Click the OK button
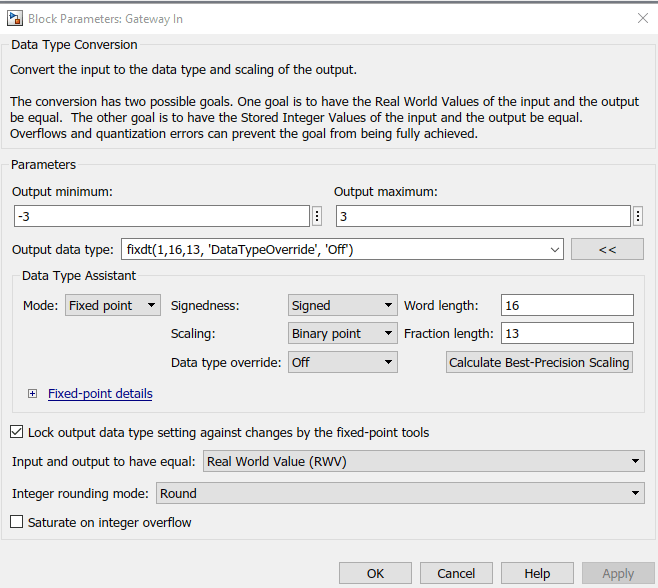This screenshot has width=658, height=588. [x=375, y=573]
